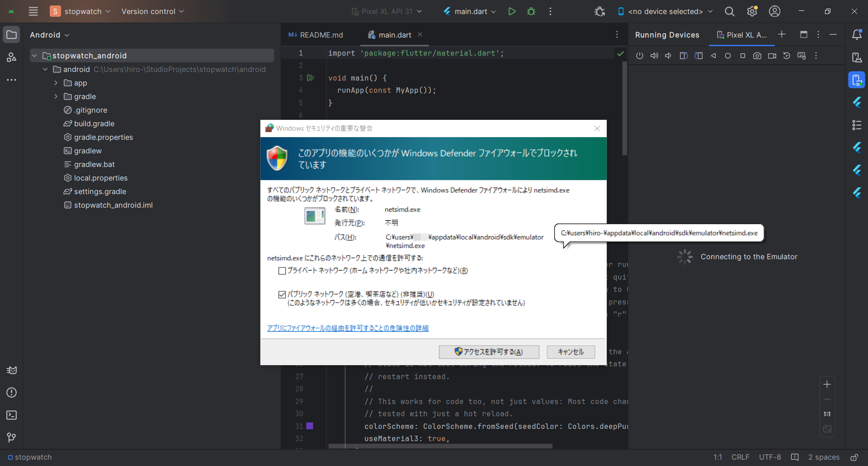This screenshot has width=868, height=466.
Task: Open firewall risk details link
Action: click(x=348, y=328)
